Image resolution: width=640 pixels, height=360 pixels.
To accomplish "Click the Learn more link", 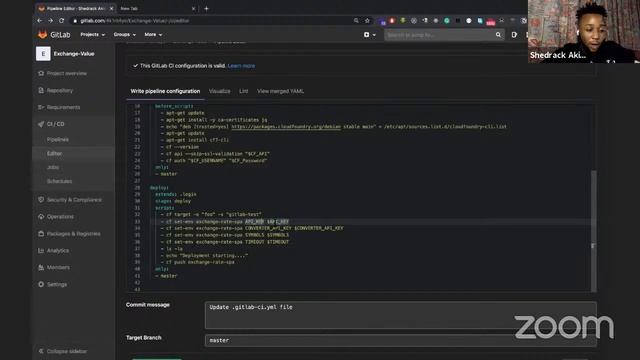I will [x=241, y=66].
